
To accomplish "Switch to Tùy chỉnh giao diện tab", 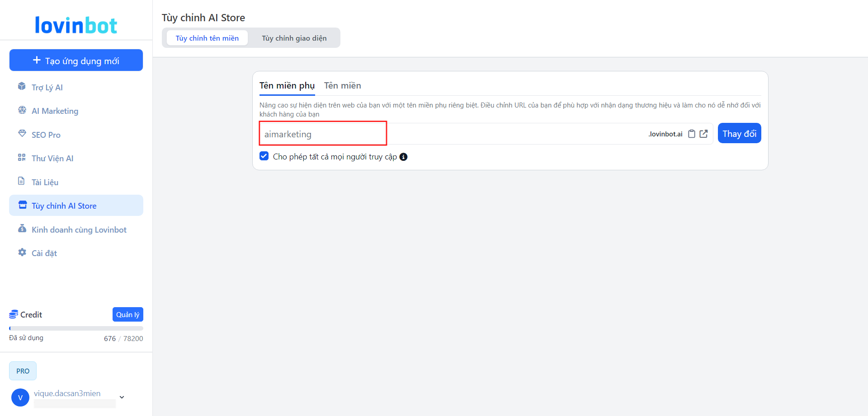I will point(294,38).
